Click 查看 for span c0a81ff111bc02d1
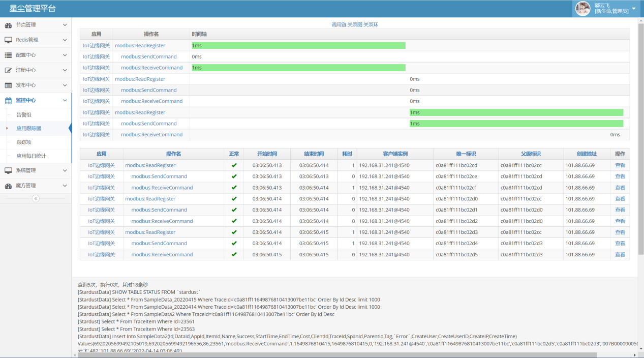The width and height of the screenshot is (644, 358). pyautogui.click(x=620, y=210)
